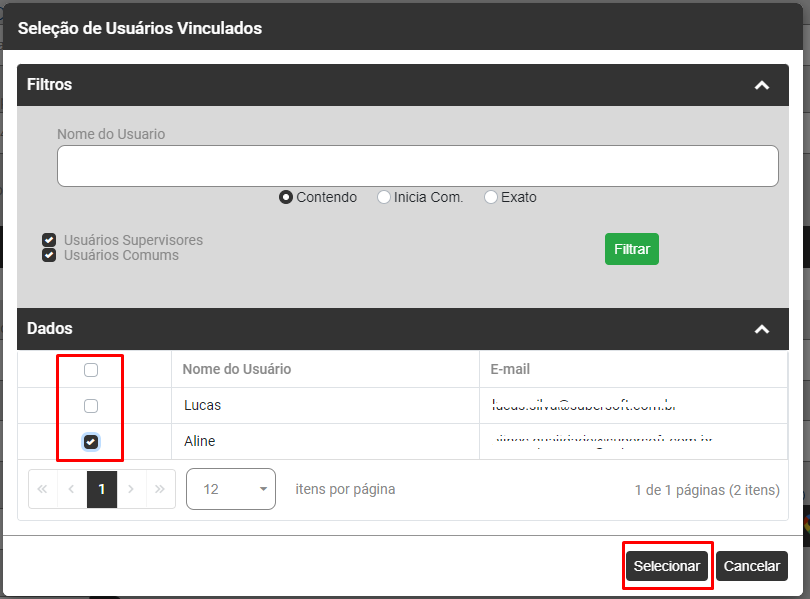Click the Dados panel title
810x599 pixels.
[50, 328]
